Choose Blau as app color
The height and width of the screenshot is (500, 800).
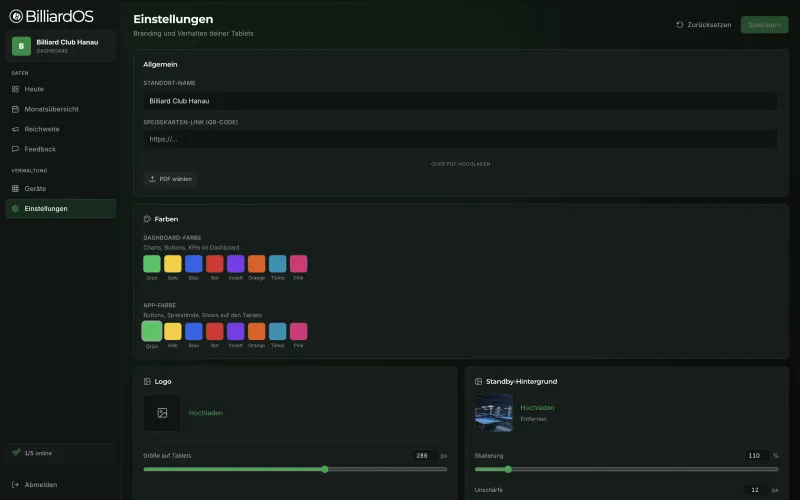pyautogui.click(x=194, y=331)
